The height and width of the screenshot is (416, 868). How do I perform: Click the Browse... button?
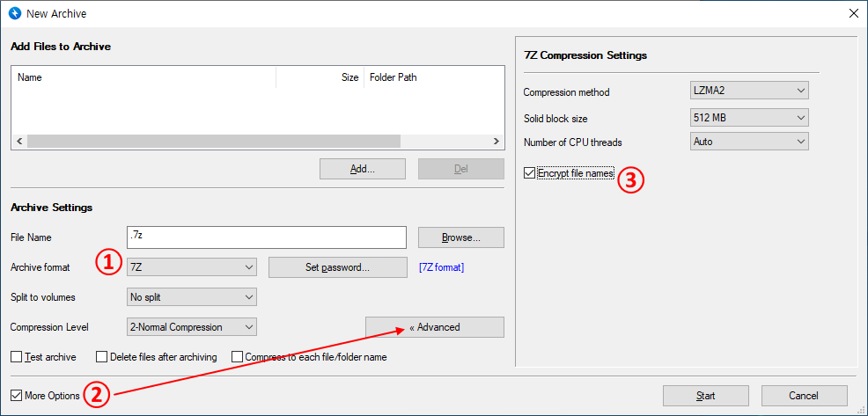tap(460, 237)
